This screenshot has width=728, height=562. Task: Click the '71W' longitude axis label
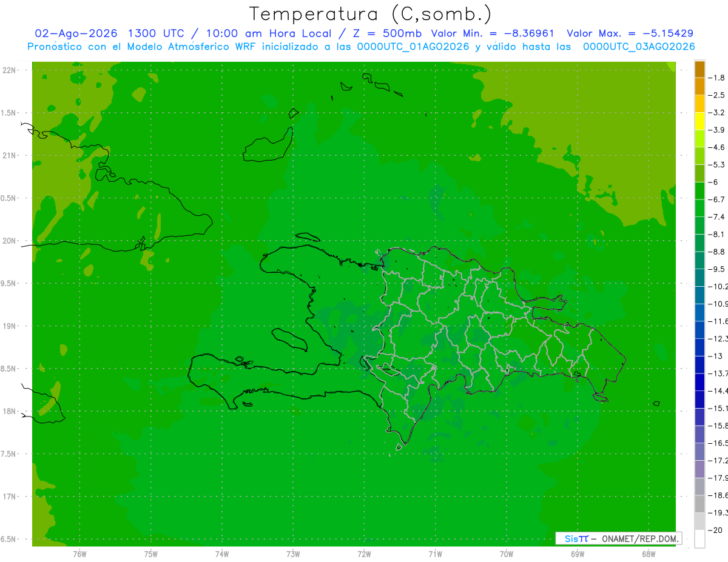[x=435, y=554]
